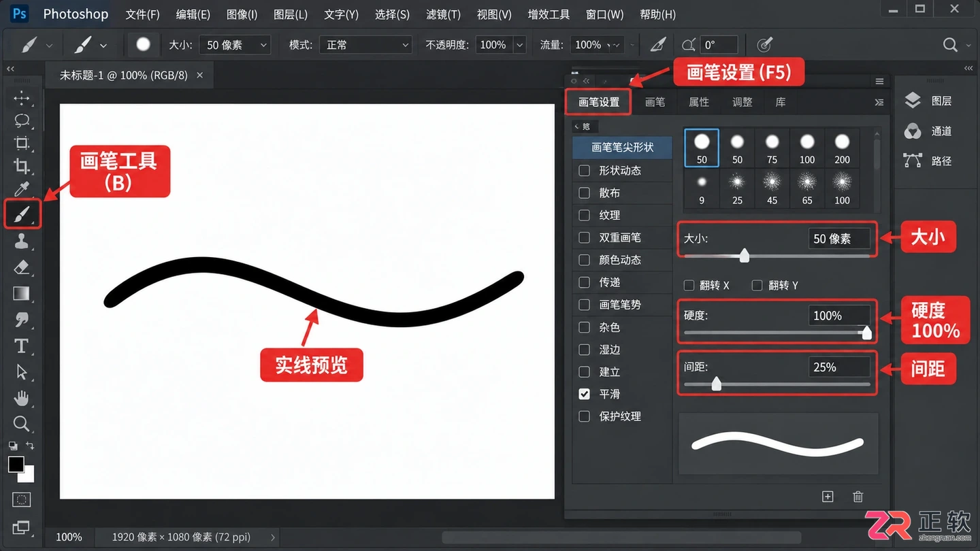Open search with magnifier icon top right
This screenshot has width=980, height=551.
click(x=950, y=45)
